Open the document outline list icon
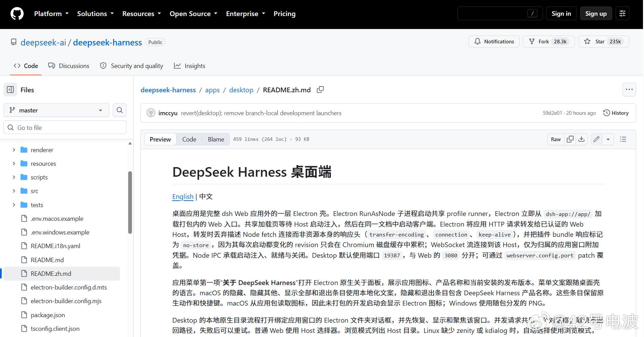Image resolution: width=644 pixels, height=337 pixels. tap(623, 139)
